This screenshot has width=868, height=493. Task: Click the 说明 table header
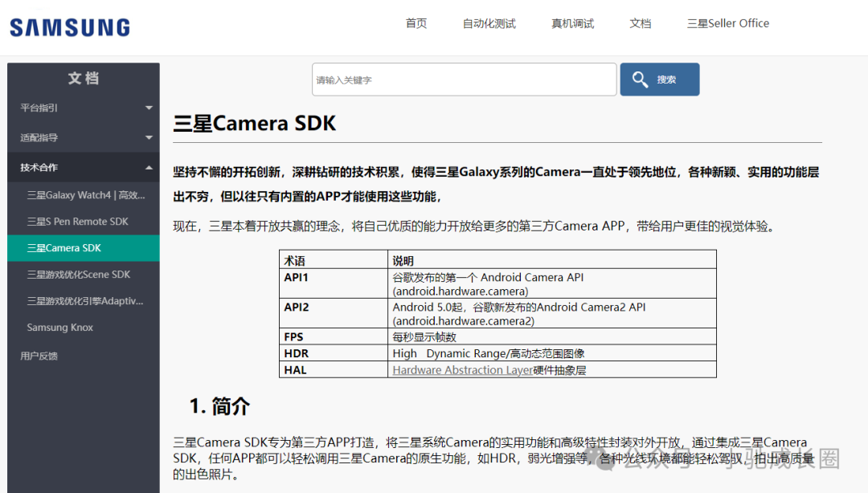point(552,260)
